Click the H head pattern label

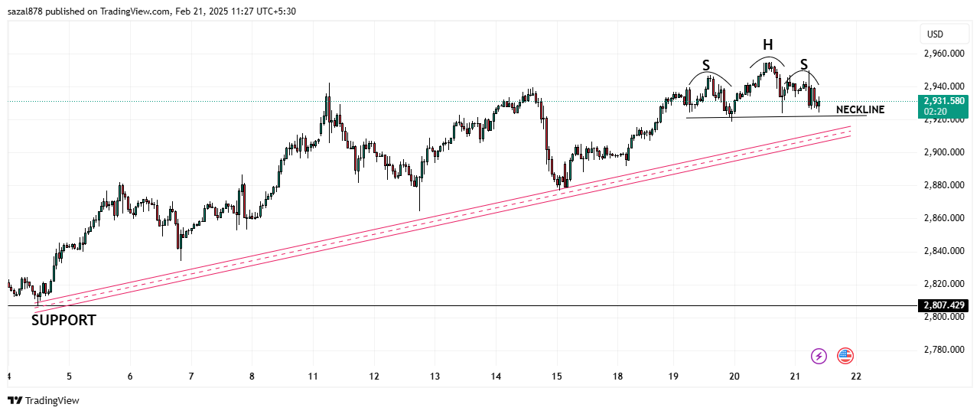(x=767, y=45)
